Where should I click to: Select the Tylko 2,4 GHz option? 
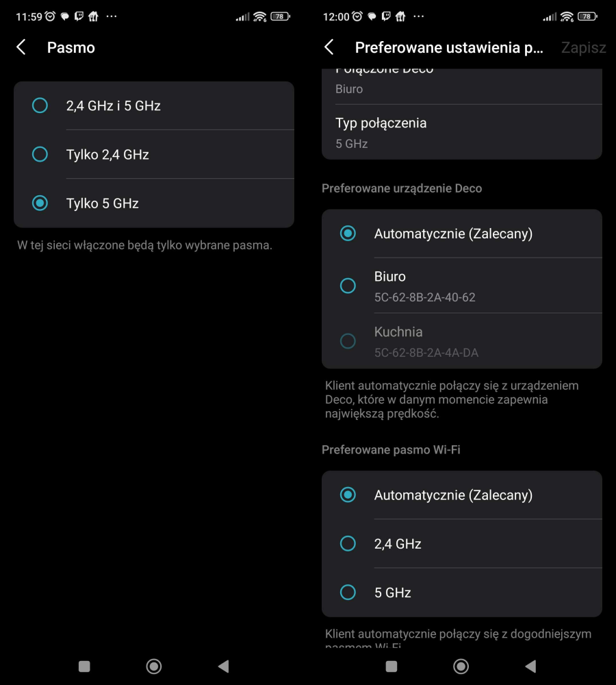point(40,154)
